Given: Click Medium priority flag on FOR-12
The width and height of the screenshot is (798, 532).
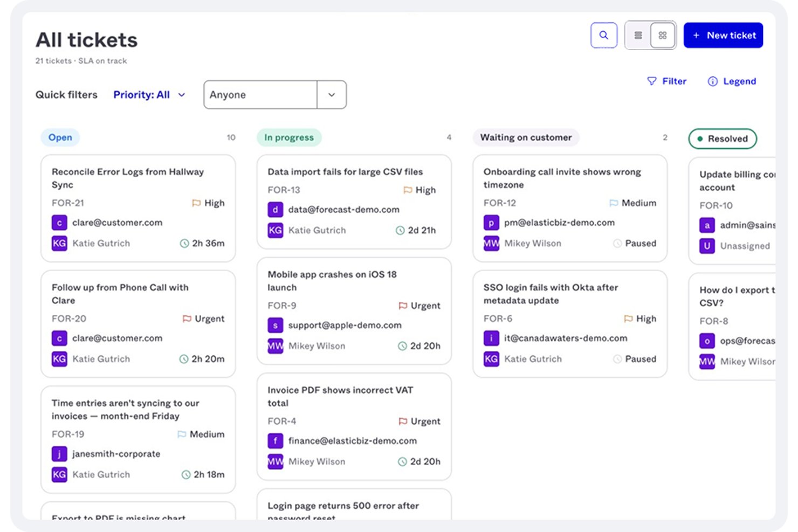Looking at the screenshot, I should tap(614, 203).
